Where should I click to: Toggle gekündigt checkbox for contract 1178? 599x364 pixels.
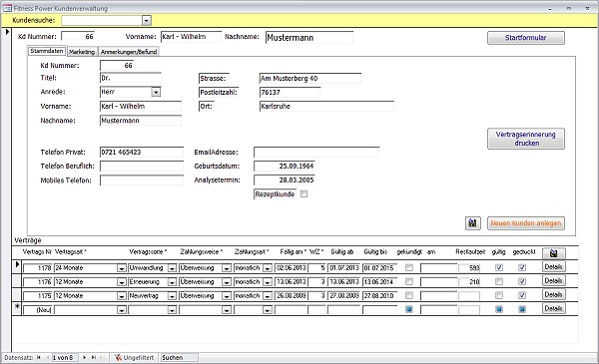[409, 267]
